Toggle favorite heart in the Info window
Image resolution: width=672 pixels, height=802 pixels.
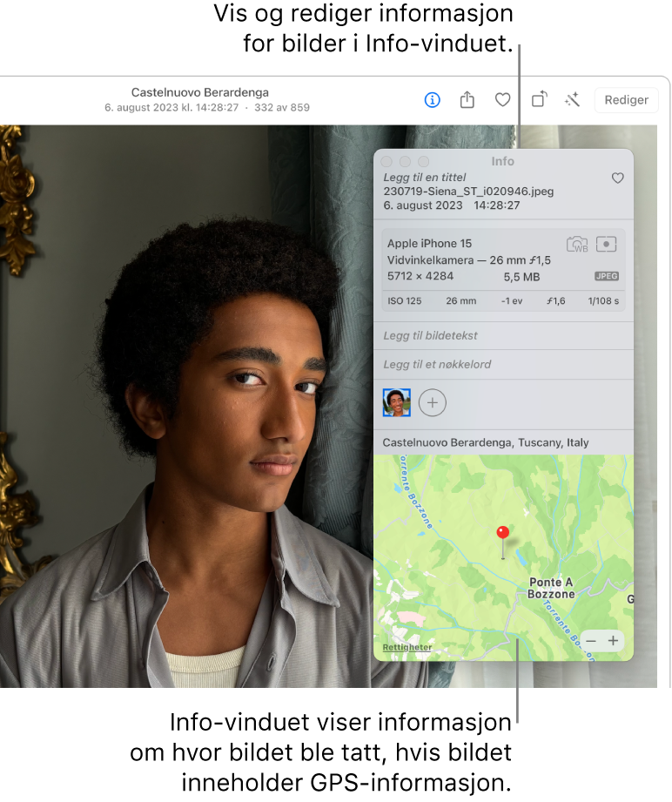618,178
